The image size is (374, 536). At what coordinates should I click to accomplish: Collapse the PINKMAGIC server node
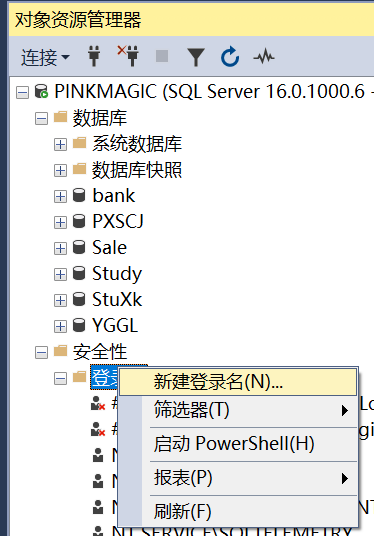23,93
